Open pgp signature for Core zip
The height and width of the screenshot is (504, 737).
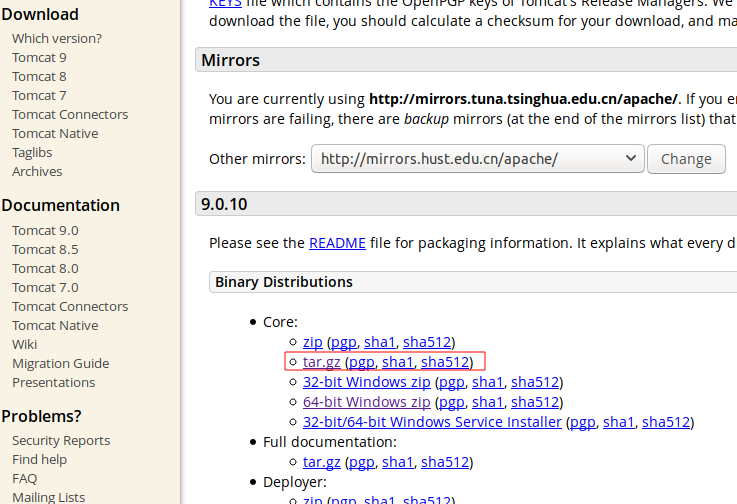pyautogui.click(x=341, y=342)
